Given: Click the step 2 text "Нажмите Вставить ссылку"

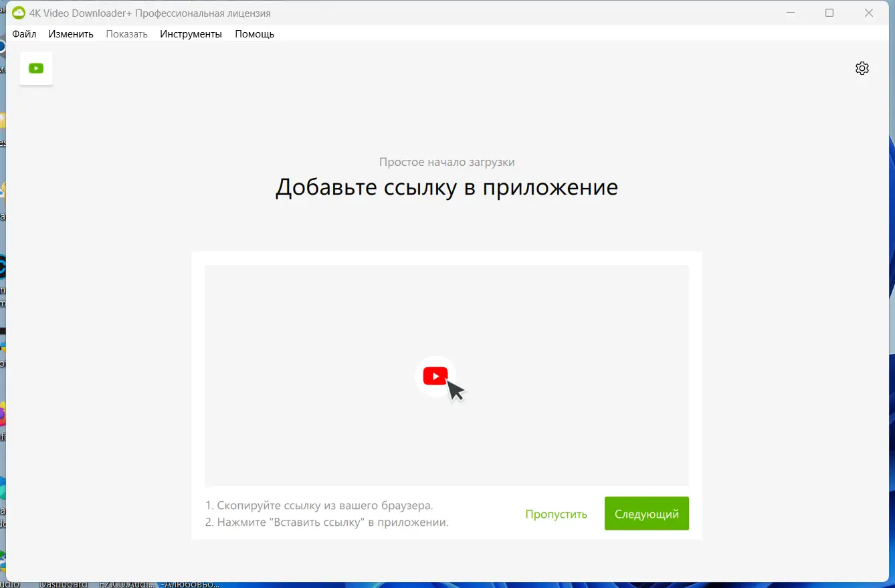Looking at the screenshot, I should (x=327, y=522).
